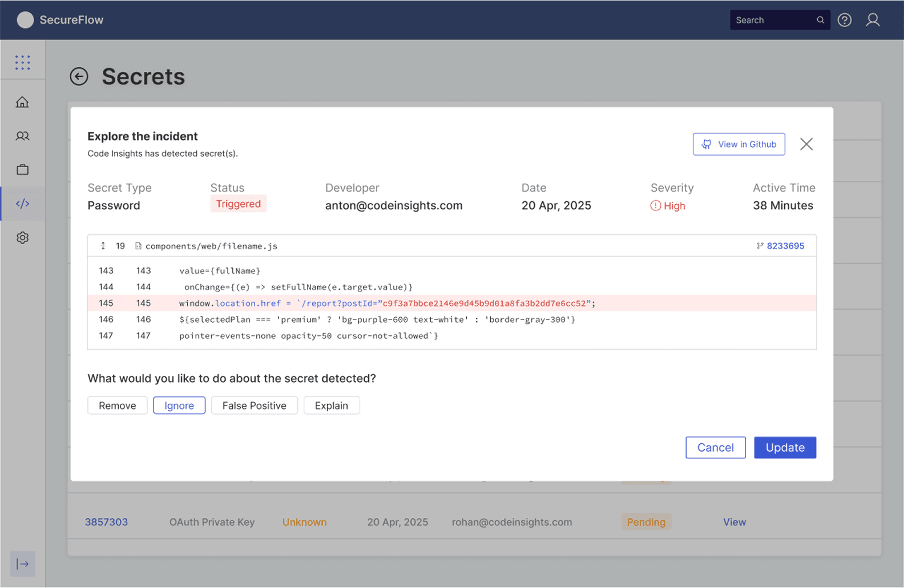Open the Settings gear icon
Viewport: 904px width, 588px height.
(x=22, y=237)
